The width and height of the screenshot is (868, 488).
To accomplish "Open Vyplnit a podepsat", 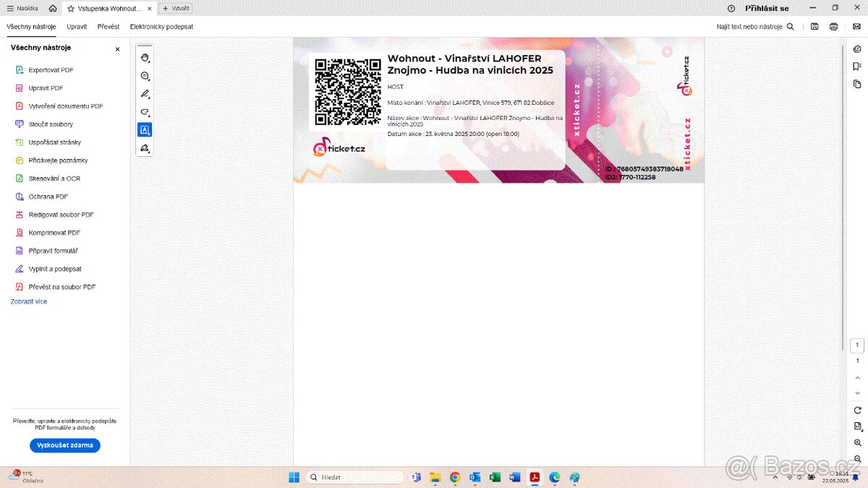I will [x=48, y=269].
